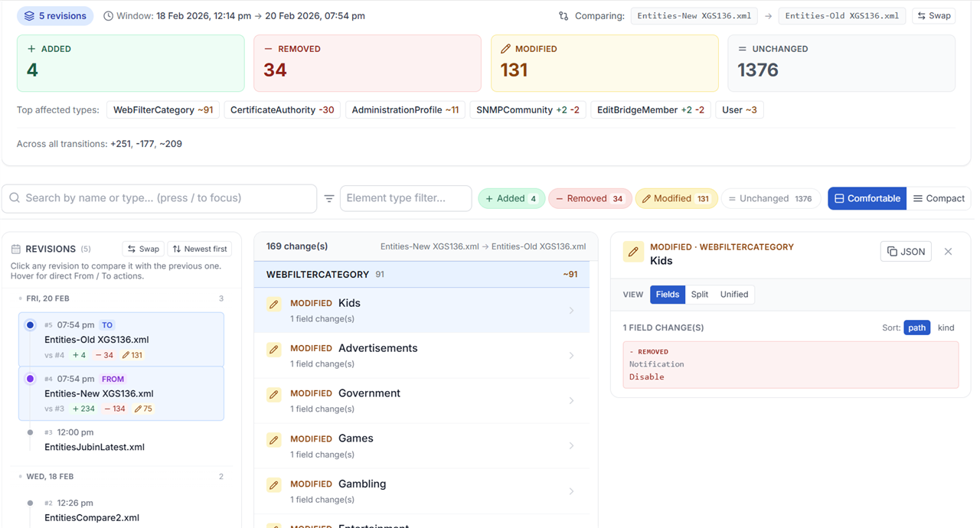Click the pencil icon on Gambling row

point(274,485)
